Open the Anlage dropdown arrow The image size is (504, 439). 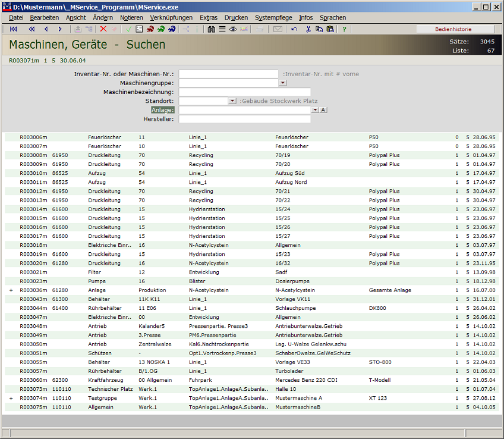tap(314, 110)
